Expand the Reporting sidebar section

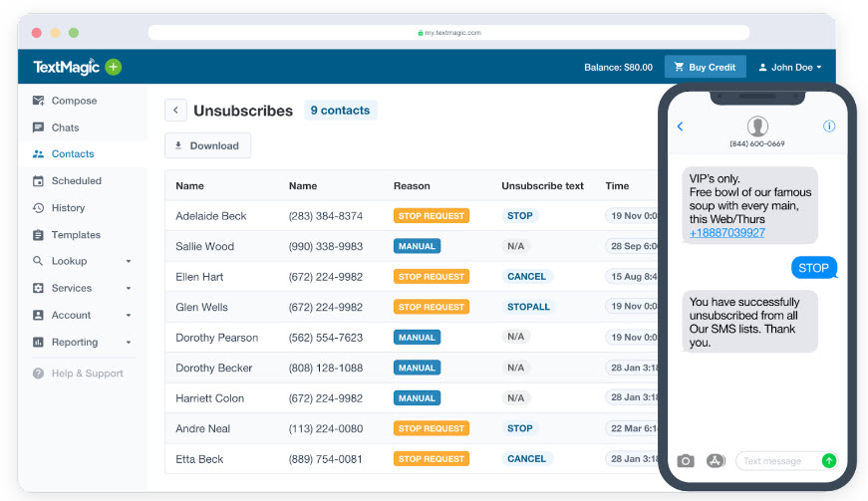[x=82, y=342]
